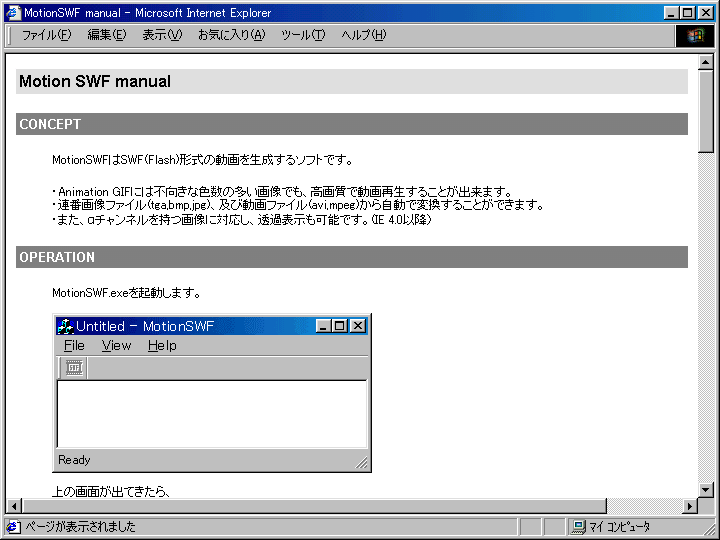Click the menu bar drag handle
This screenshot has width=720, height=540.
[x=9, y=35]
